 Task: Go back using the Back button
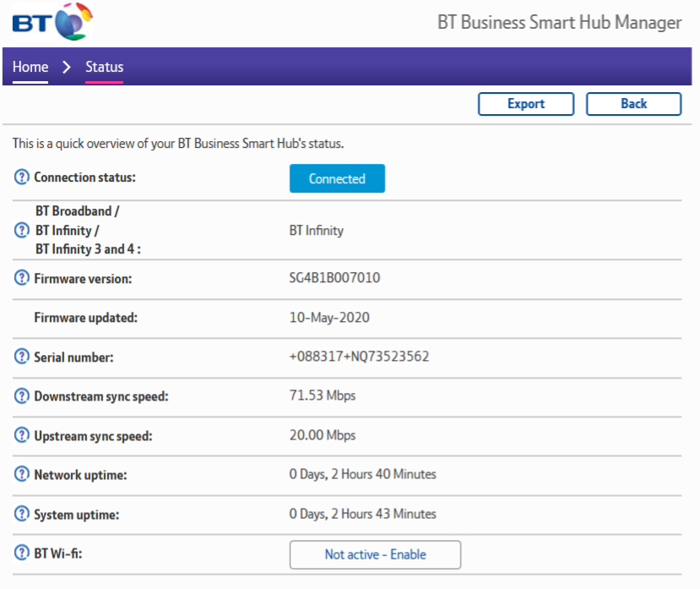point(633,104)
